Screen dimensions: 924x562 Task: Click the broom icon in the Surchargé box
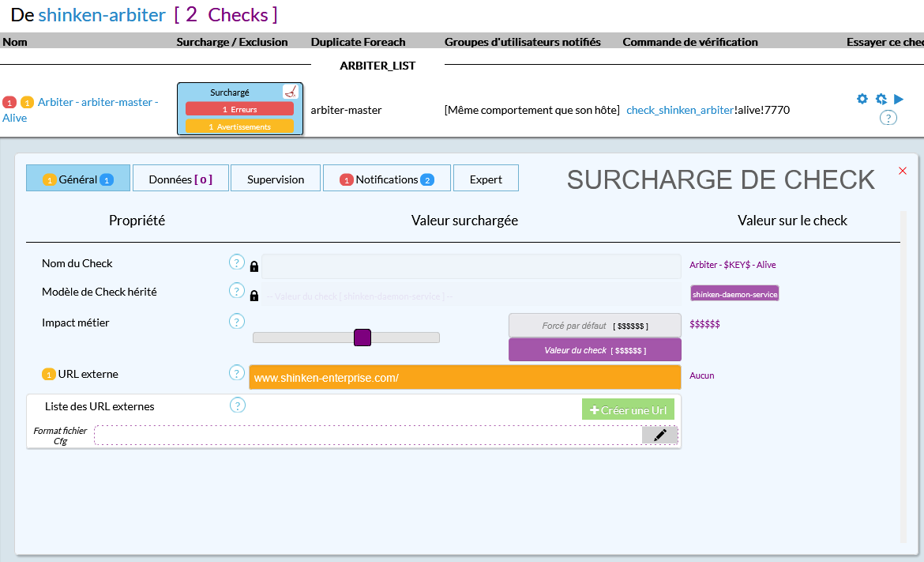point(291,92)
